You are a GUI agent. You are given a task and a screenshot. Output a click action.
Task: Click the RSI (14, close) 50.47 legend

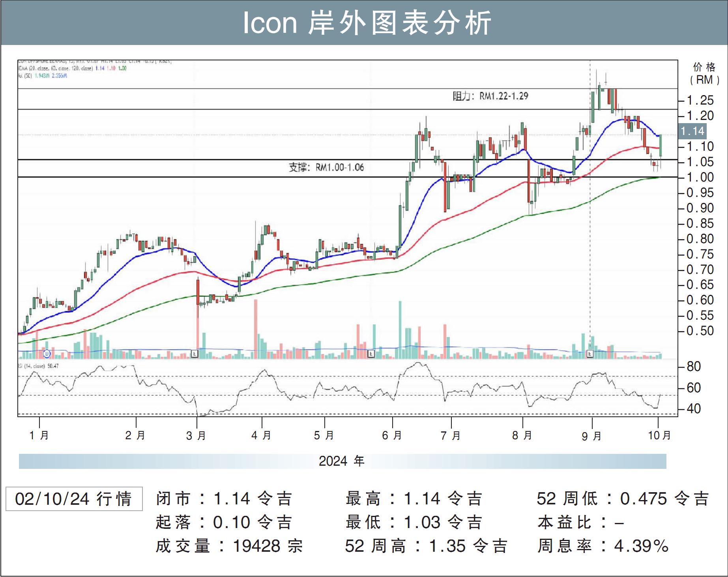(38, 366)
